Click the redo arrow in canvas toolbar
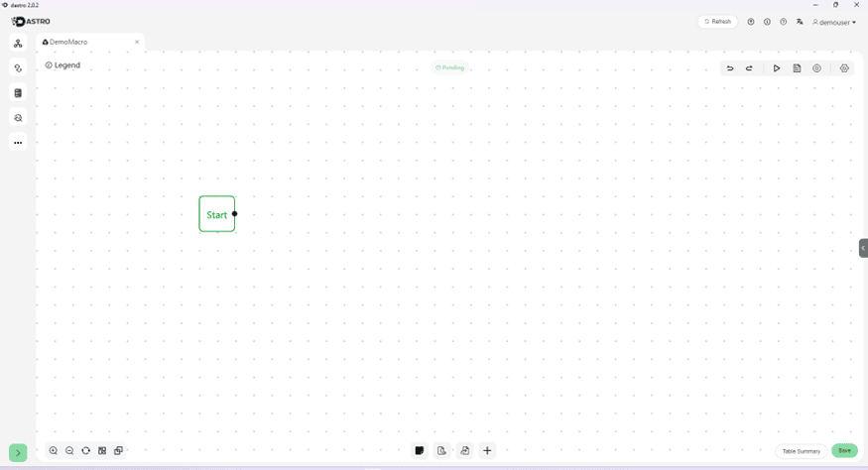 pyautogui.click(x=749, y=68)
